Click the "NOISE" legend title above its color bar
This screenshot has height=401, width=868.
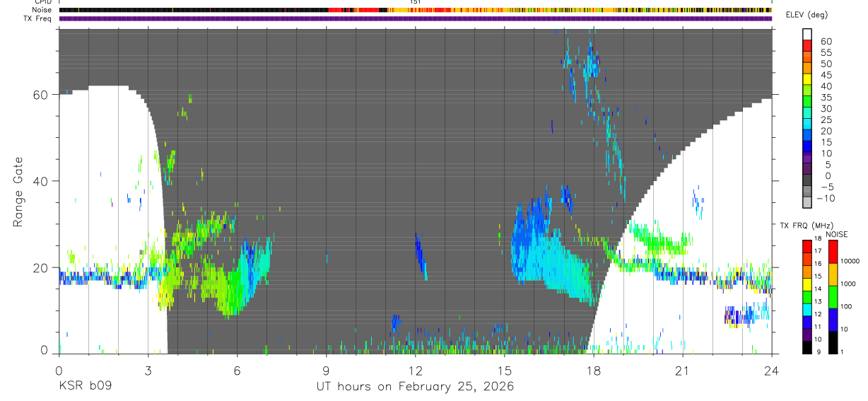coord(836,234)
